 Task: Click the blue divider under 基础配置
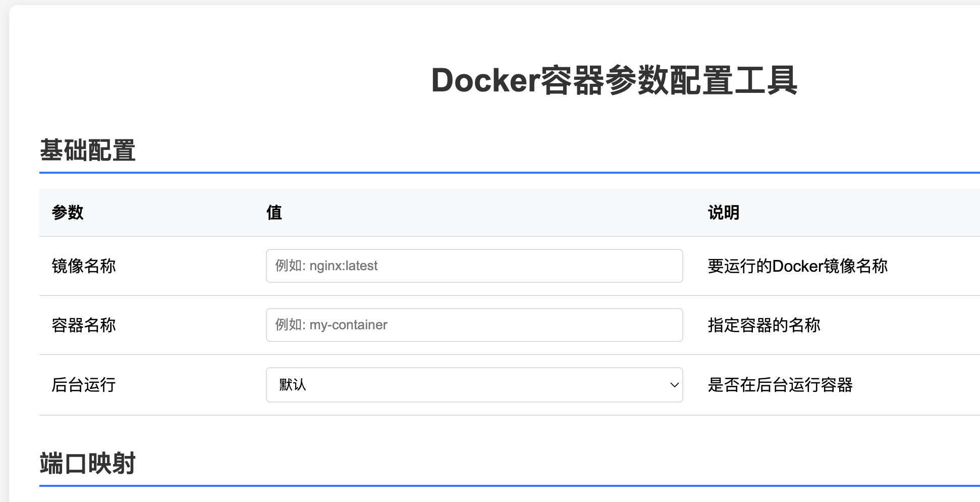[505, 173]
